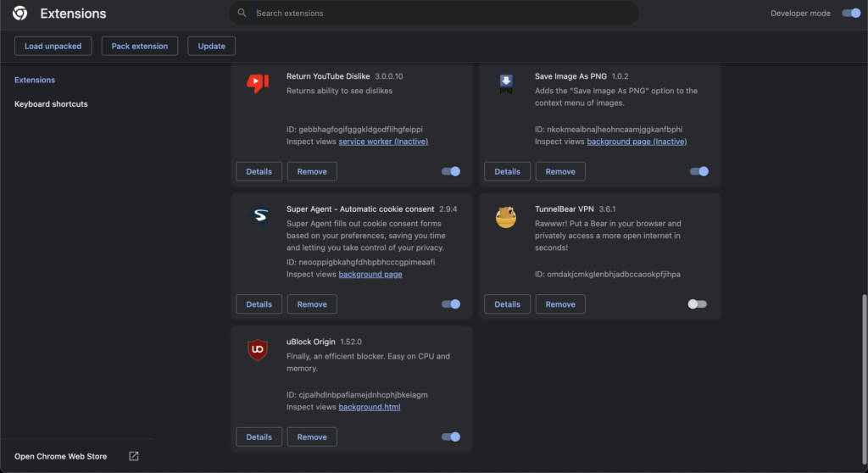Click the Pack extension button
Image resolution: width=868 pixels, height=473 pixels.
(x=140, y=46)
